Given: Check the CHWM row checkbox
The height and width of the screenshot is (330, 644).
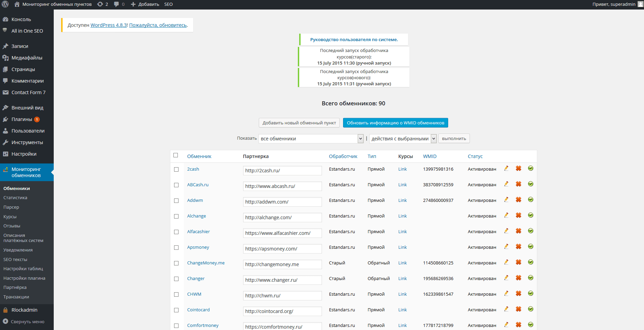Looking at the screenshot, I should coord(176,295).
